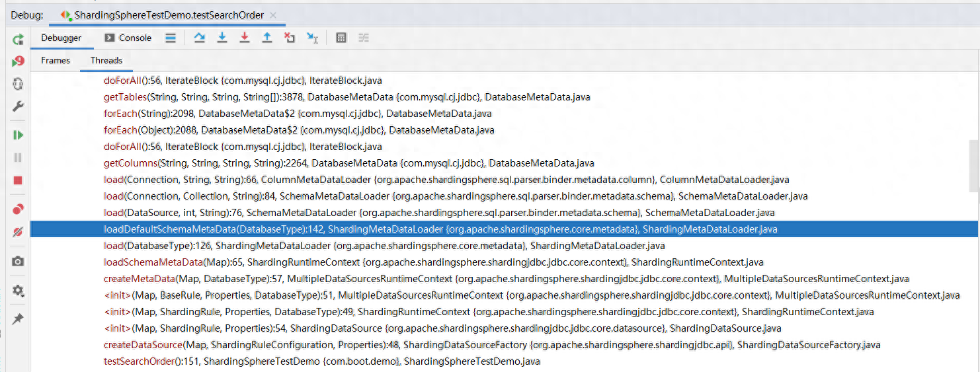Open the Evaluate Expression calculator
This screenshot has height=372, width=980.
(x=341, y=38)
